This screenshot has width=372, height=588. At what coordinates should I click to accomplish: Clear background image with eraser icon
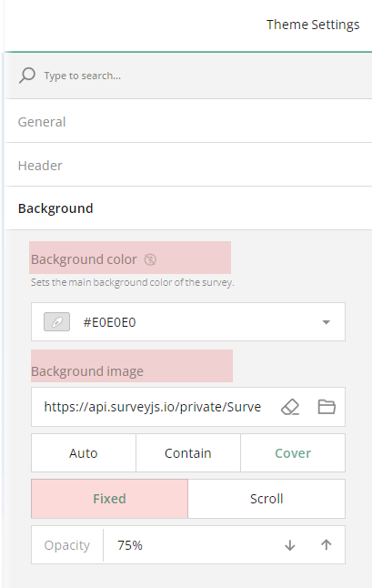point(290,407)
